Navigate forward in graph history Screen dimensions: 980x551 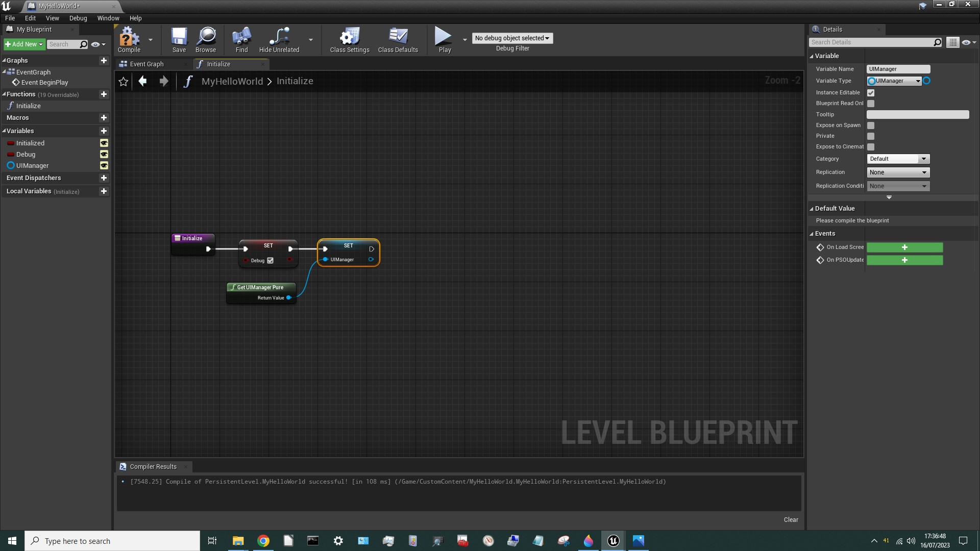[163, 81]
